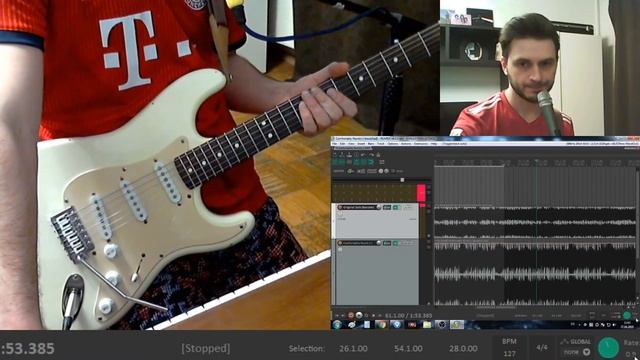
Task: Toggle the first track's green button
Action: pos(396,207)
